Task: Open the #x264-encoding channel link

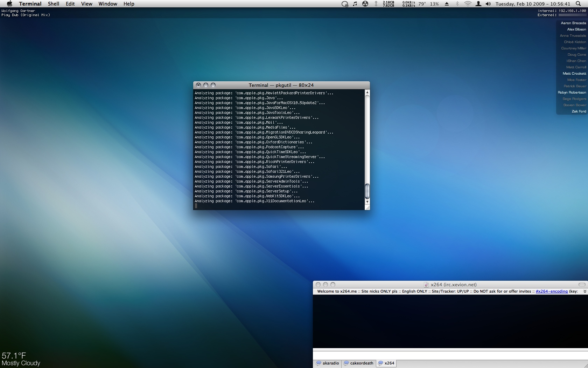Action: 552,292
